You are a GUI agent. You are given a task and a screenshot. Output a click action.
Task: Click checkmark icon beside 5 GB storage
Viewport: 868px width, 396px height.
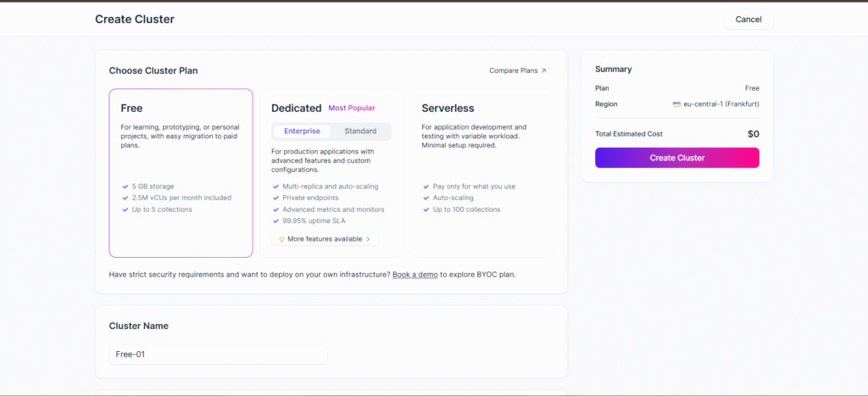coord(125,186)
